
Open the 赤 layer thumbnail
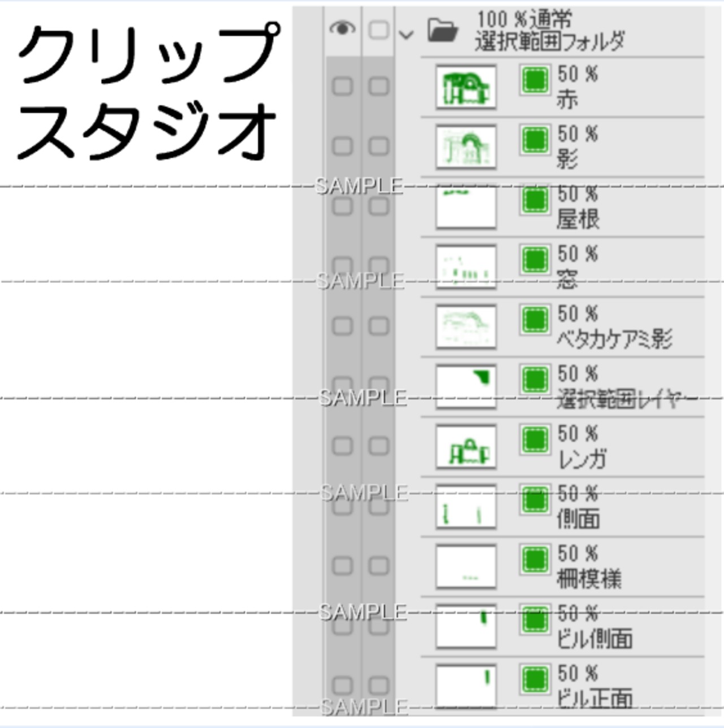(466, 87)
